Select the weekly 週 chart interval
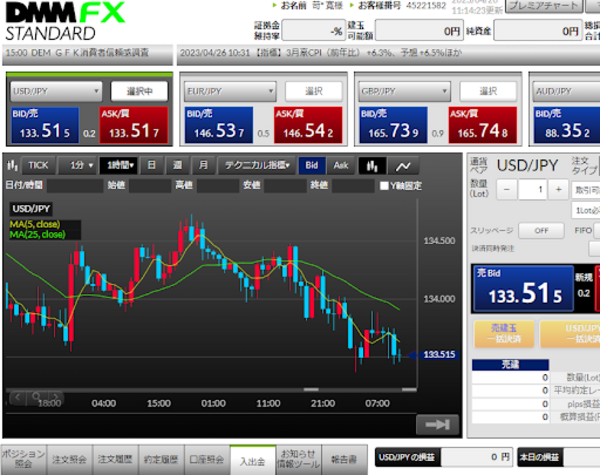The height and width of the screenshot is (475, 600). click(x=177, y=165)
